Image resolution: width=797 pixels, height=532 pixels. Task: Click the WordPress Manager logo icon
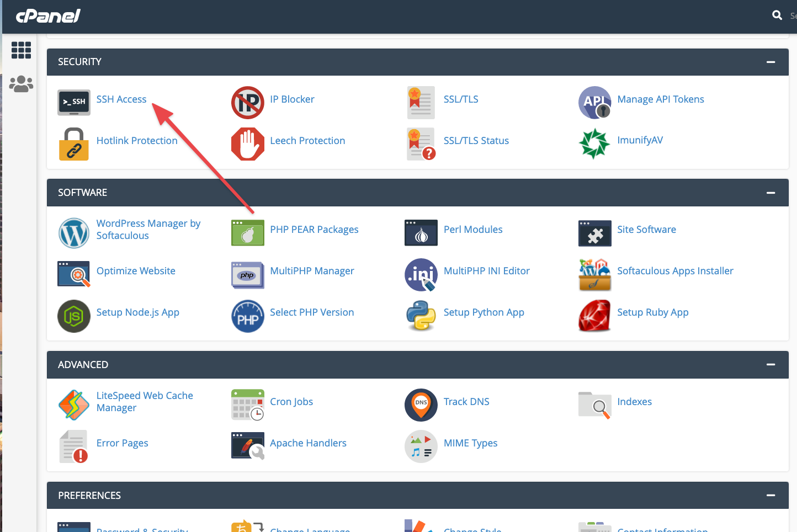click(74, 233)
